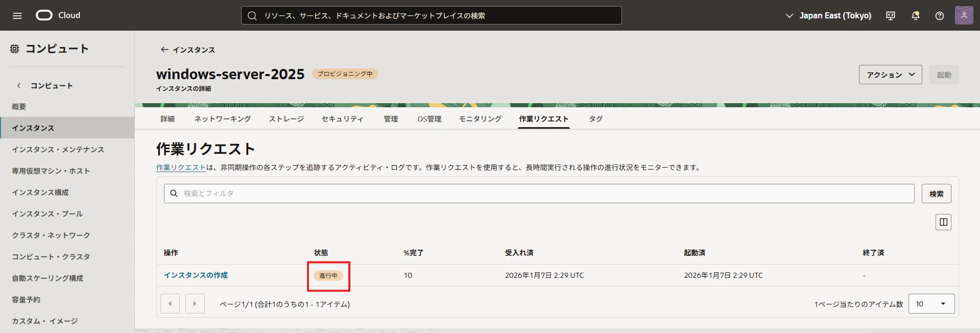Switch to the 管理 tab
The height and width of the screenshot is (333, 980).
click(391, 119)
